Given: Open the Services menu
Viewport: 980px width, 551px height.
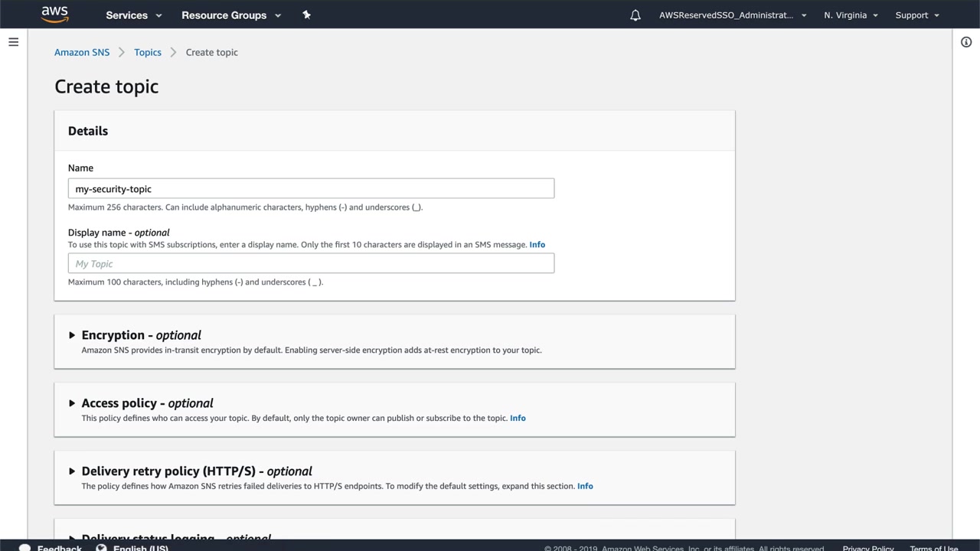Looking at the screenshot, I should point(133,15).
